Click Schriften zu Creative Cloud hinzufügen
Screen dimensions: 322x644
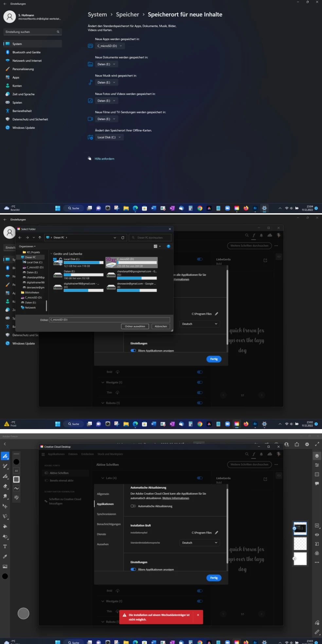pyautogui.click(x=65, y=501)
